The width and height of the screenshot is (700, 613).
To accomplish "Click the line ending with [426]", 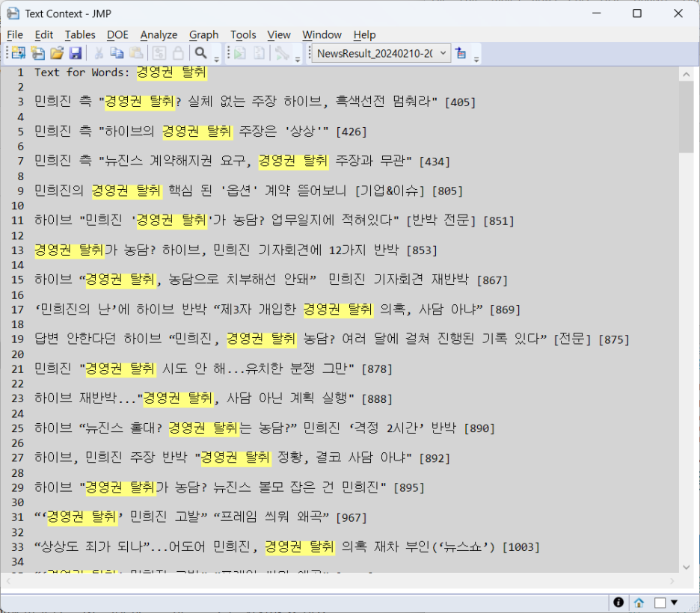I will [200, 131].
